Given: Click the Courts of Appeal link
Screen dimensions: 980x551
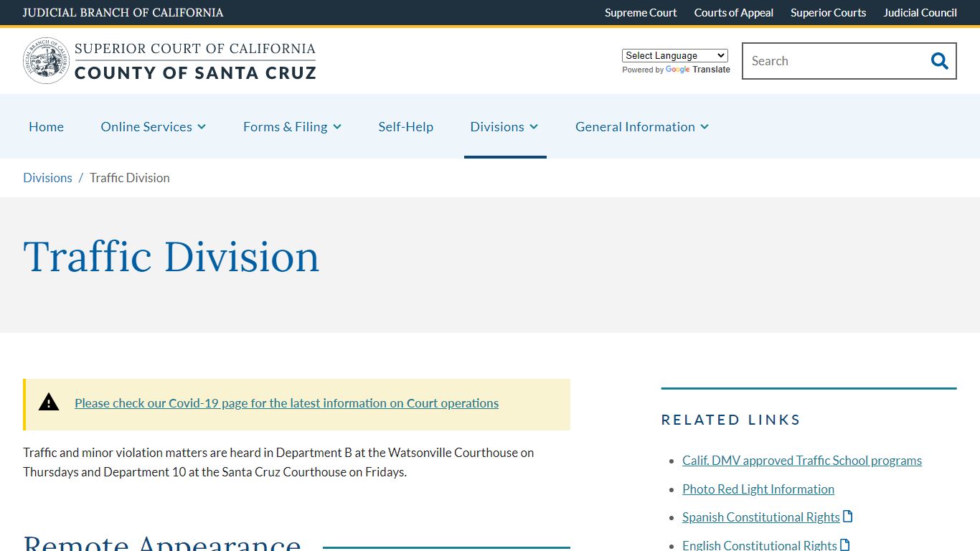Looking at the screenshot, I should click(x=734, y=13).
